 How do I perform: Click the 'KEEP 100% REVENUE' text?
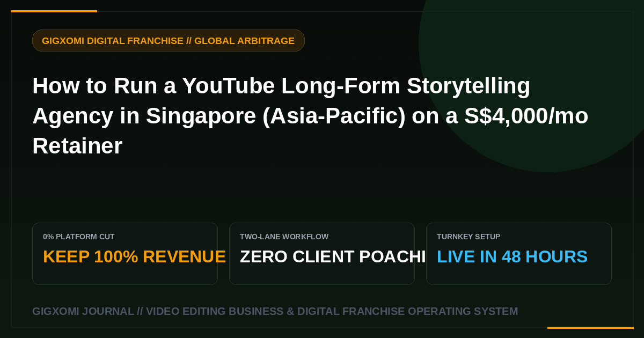[134, 257]
